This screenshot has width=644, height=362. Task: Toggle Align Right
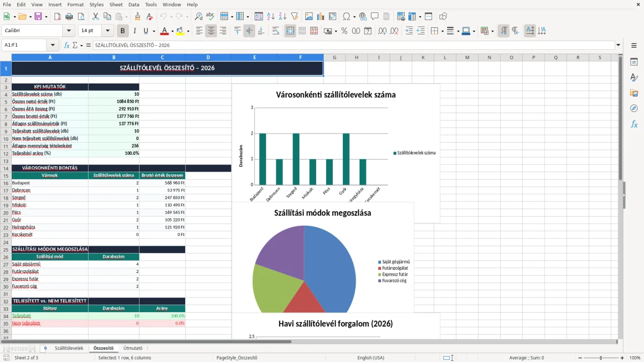pyautogui.click(x=223, y=31)
